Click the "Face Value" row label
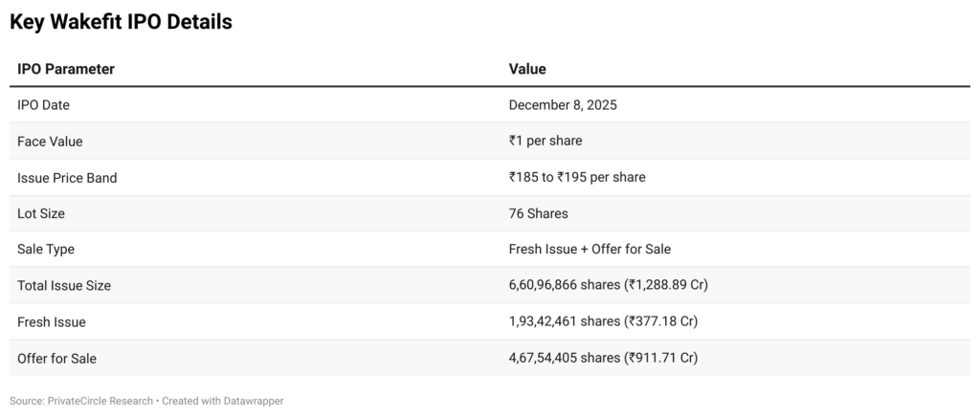The image size is (980, 417). tap(50, 141)
